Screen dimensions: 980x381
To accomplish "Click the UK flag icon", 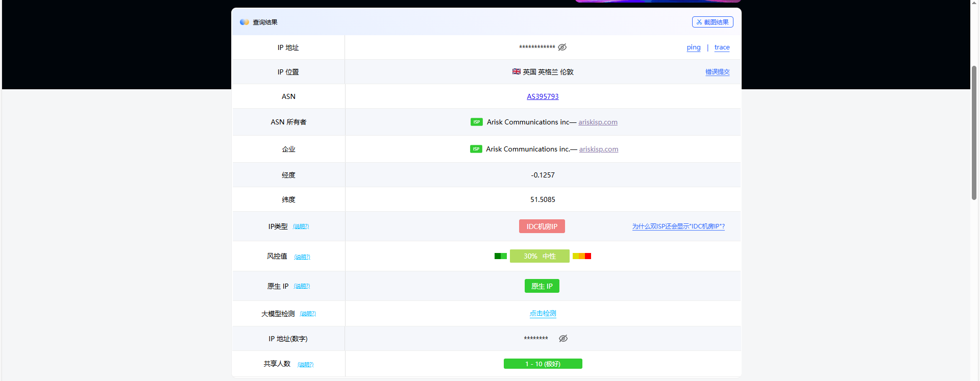I will 516,72.
